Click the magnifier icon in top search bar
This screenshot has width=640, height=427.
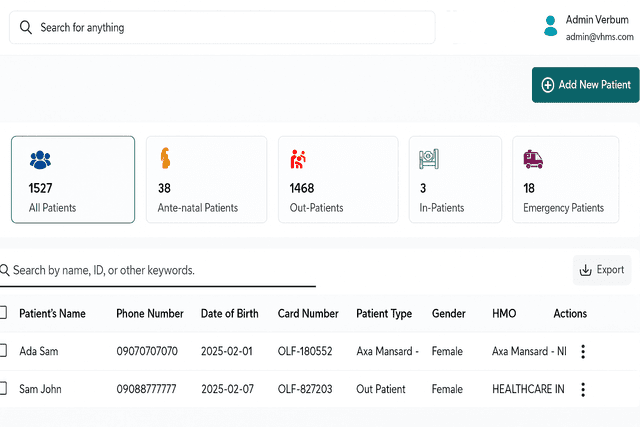pyautogui.click(x=26, y=28)
